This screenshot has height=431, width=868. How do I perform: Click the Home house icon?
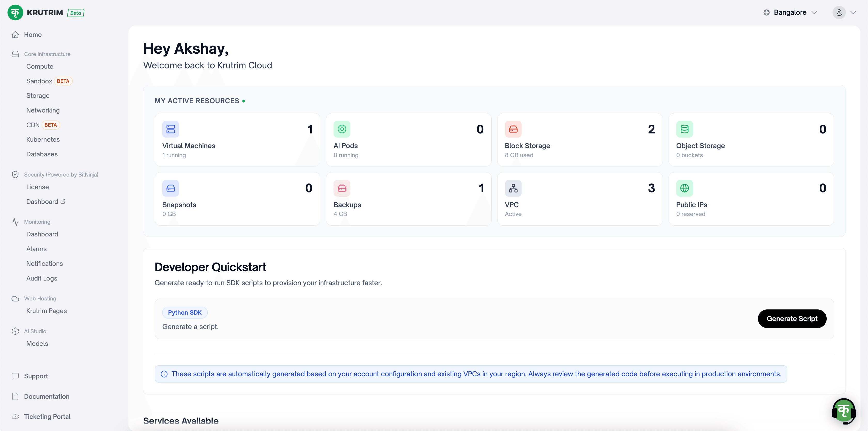15,35
